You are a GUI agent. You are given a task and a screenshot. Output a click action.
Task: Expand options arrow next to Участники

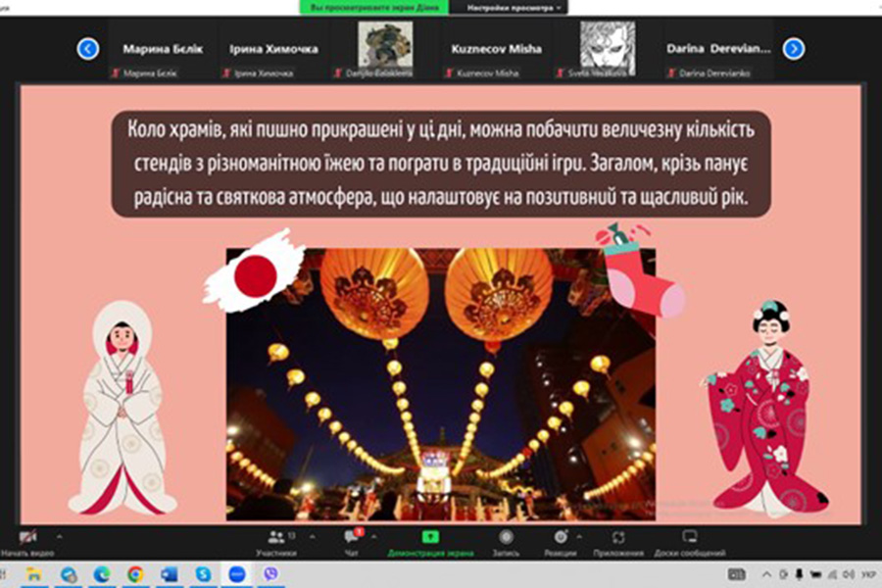coord(313,537)
